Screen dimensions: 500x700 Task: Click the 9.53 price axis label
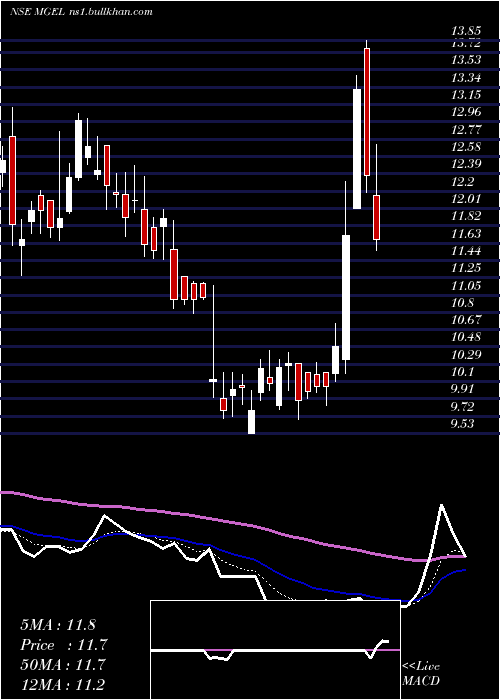tap(462, 424)
